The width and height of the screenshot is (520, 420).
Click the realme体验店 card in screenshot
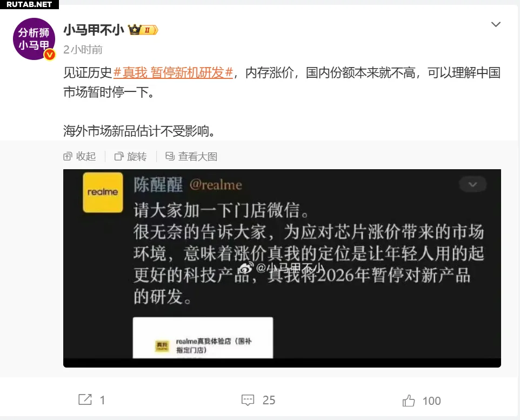(x=203, y=338)
